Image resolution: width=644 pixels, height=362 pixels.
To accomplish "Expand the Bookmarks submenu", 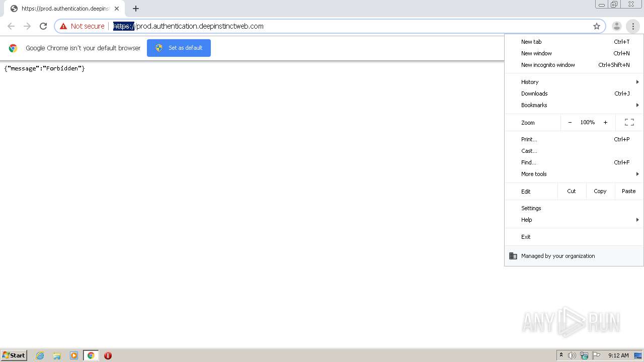I will point(574,105).
